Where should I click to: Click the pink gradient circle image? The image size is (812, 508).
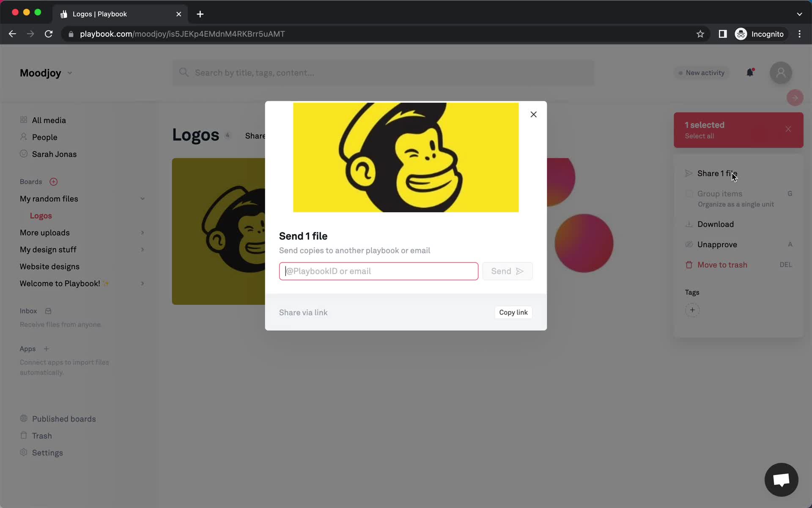(x=584, y=243)
